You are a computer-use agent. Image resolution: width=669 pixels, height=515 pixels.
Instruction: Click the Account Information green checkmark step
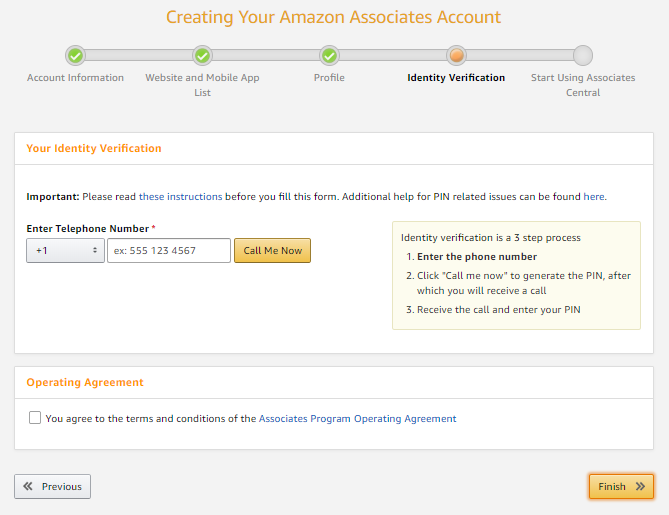(76, 55)
